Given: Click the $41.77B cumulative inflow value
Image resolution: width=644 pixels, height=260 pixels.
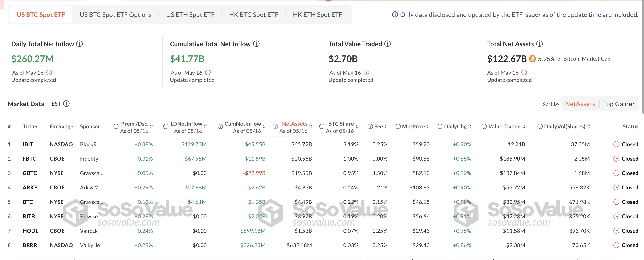Looking at the screenshot, I should coord(187,59).
